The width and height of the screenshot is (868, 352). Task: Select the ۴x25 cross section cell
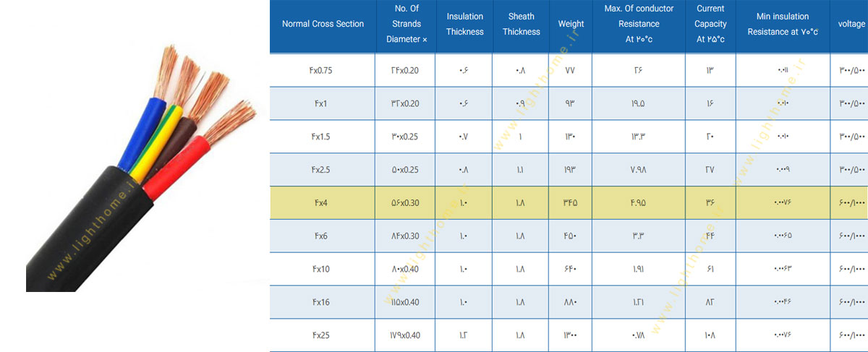tap(323, 335)
